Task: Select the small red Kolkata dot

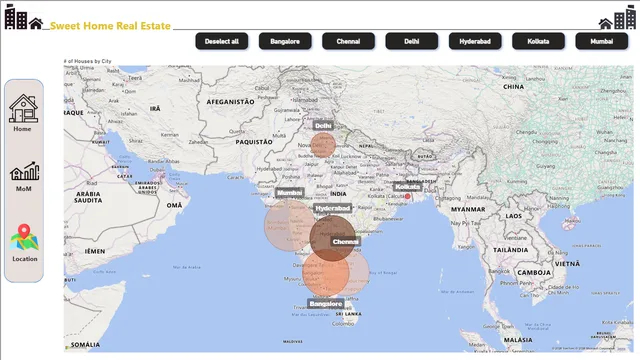Action: [407, 196]
